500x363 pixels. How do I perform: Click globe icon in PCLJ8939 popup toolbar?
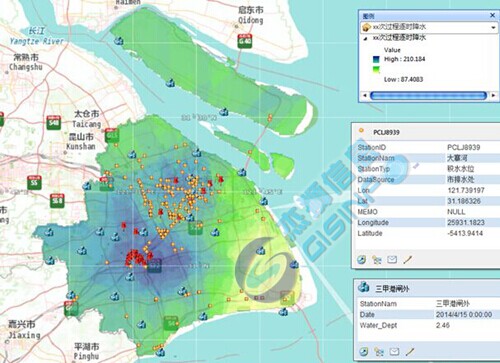362,259
